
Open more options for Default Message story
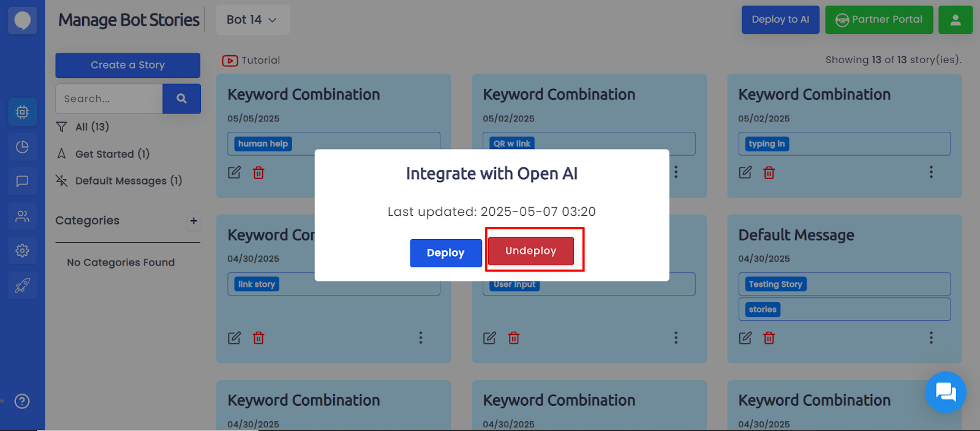point(931,338)
